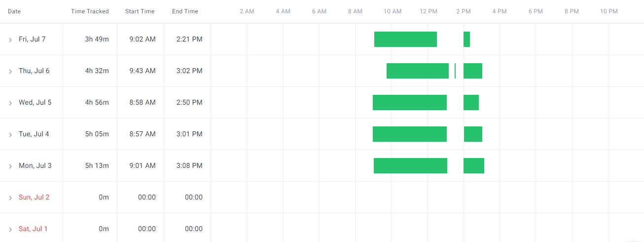Click the Time Tracked column header
Viewport: 644px width, 242px height.
90,11
